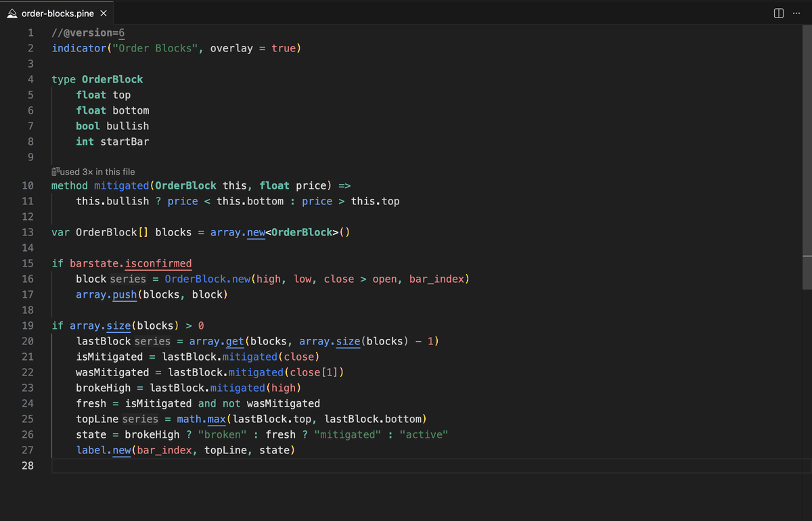Click 'this.top' at the end of line 11
Screen dimensions: 812x521
[x=376, y=201]
